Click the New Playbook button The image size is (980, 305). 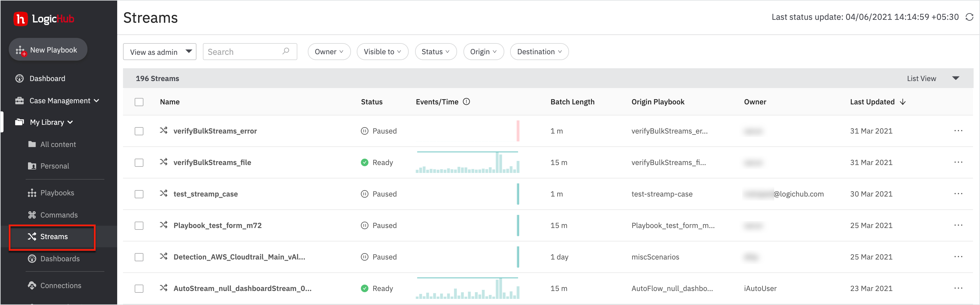coord(48,50)
